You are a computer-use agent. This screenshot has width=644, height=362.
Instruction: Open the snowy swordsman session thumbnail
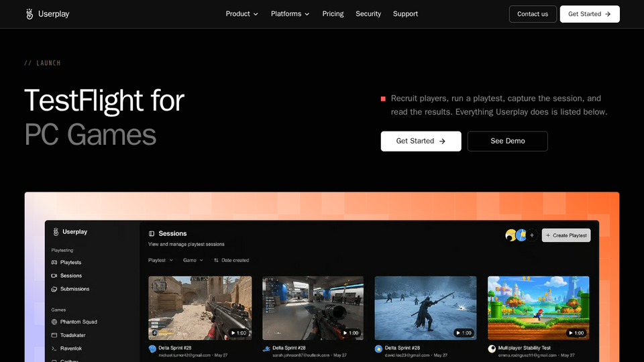(425, 308)
